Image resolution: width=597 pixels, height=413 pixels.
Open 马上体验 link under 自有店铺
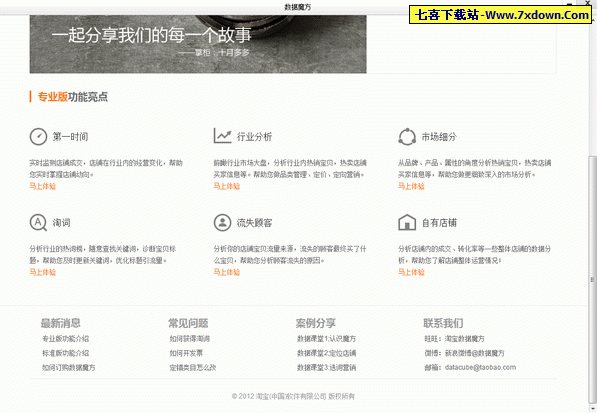coord(411,272)
